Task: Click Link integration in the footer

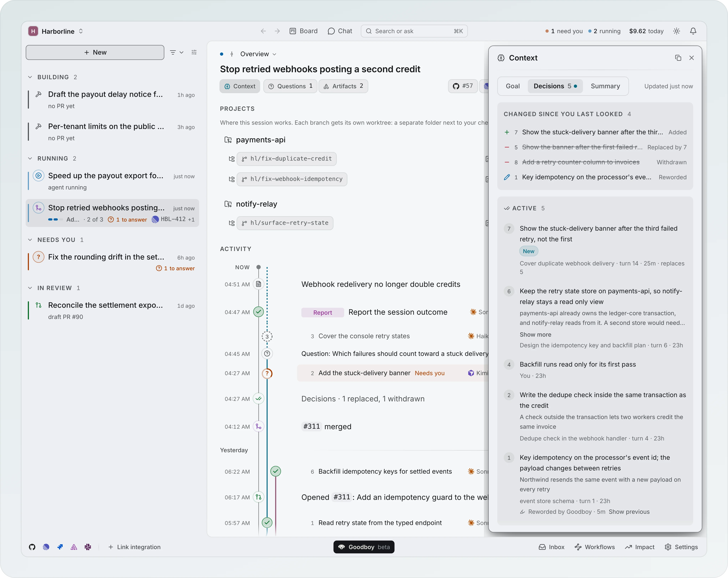Action: coord(134,547)
